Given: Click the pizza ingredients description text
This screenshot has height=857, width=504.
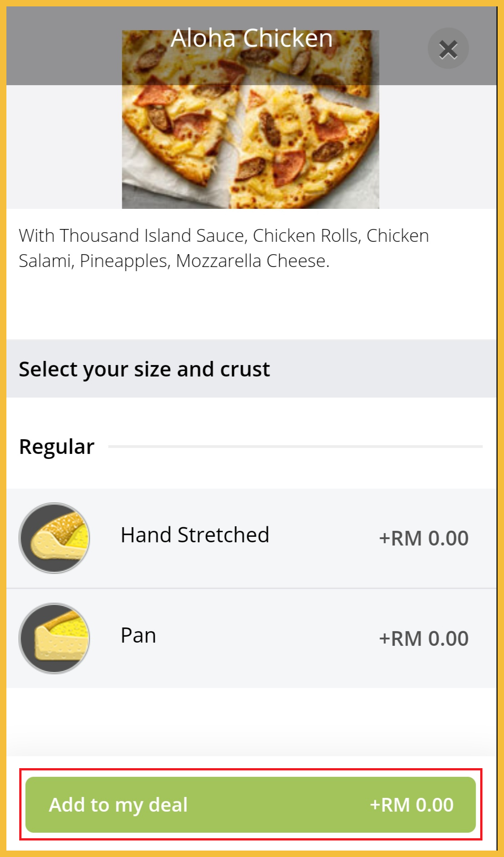Looking at the screenshot, I should pyautogui.click(x=224, y=248).
